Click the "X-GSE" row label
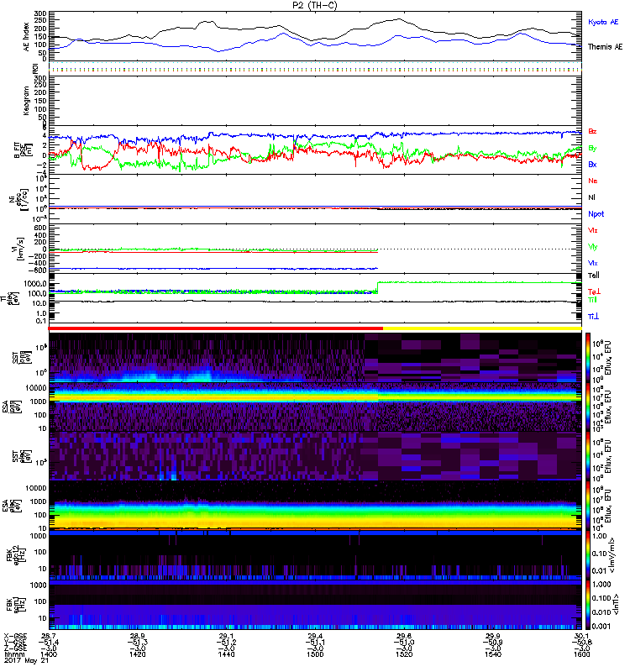This screenshot has width=630, height=672. 15,636
